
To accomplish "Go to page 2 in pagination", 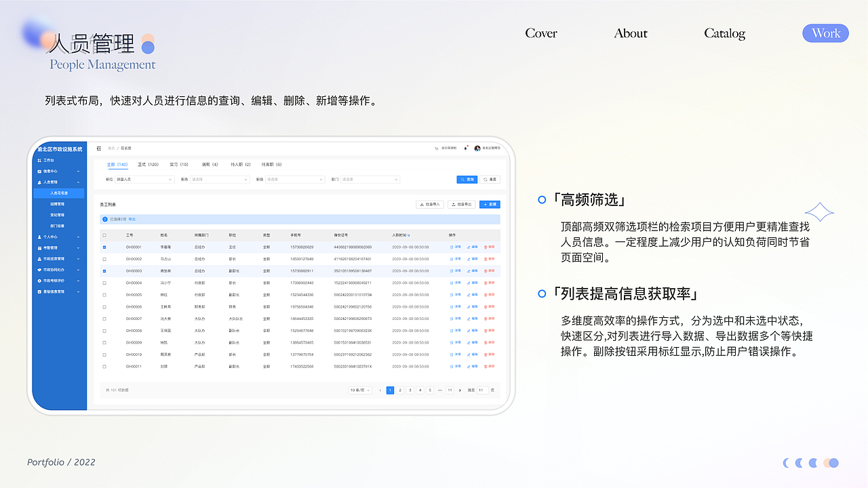I will pyautogui.click(x=400, y=390).
